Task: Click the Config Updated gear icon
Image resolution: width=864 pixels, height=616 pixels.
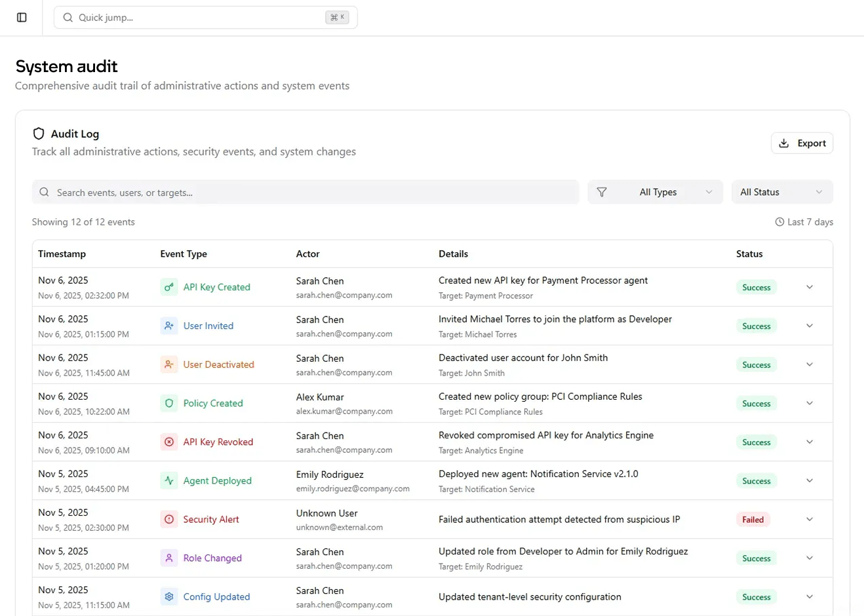Action: (x=169, y=596)
